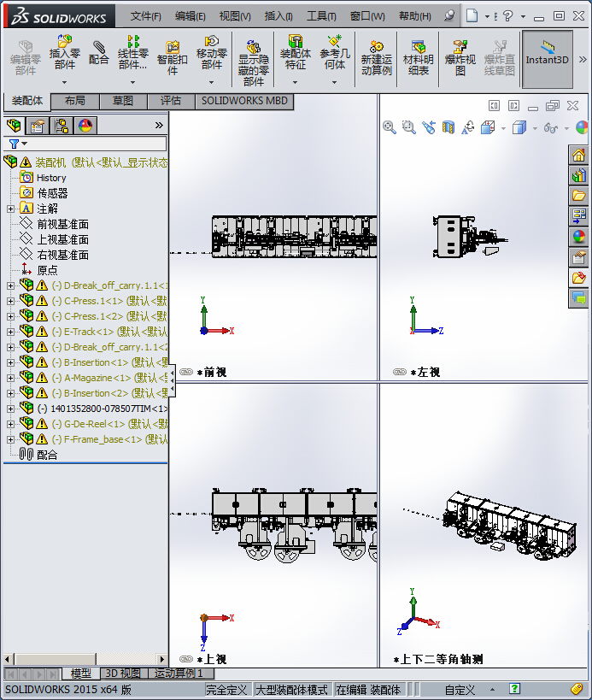Open dropdown under 插入零部件
The width and height of the screenshot is (592, 700).
65,83
